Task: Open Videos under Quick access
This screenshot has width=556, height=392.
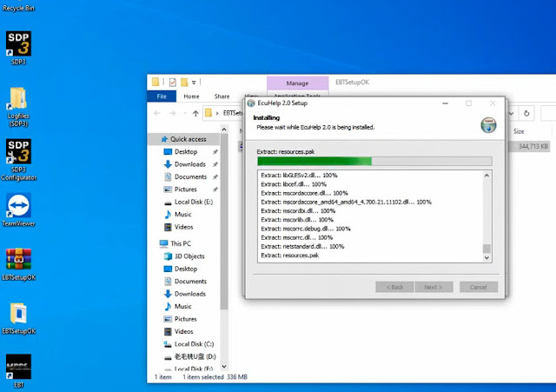Action: (x=183, y=227)
